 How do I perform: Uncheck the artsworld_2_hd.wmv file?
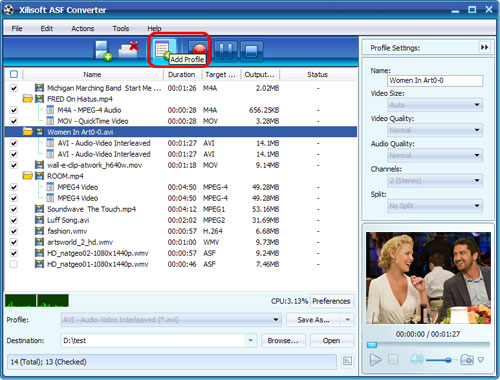point(14,242)
